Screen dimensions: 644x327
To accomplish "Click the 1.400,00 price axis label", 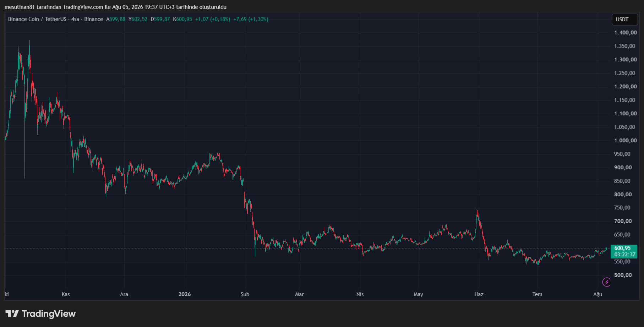I will pos(626,33).
